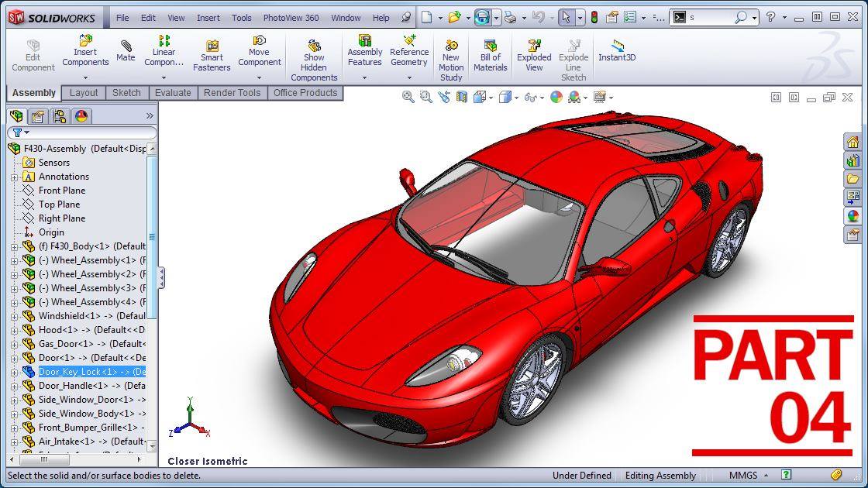Image resolution: width=868 pixels, height=488 pixels.
Task: Open the Insert menu
Action: coord(208,18)
